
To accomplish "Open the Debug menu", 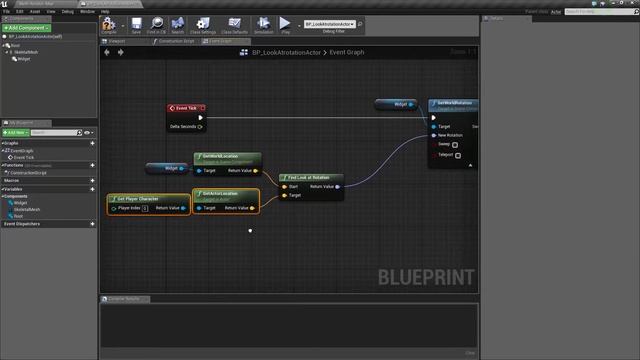I will 68,11.
